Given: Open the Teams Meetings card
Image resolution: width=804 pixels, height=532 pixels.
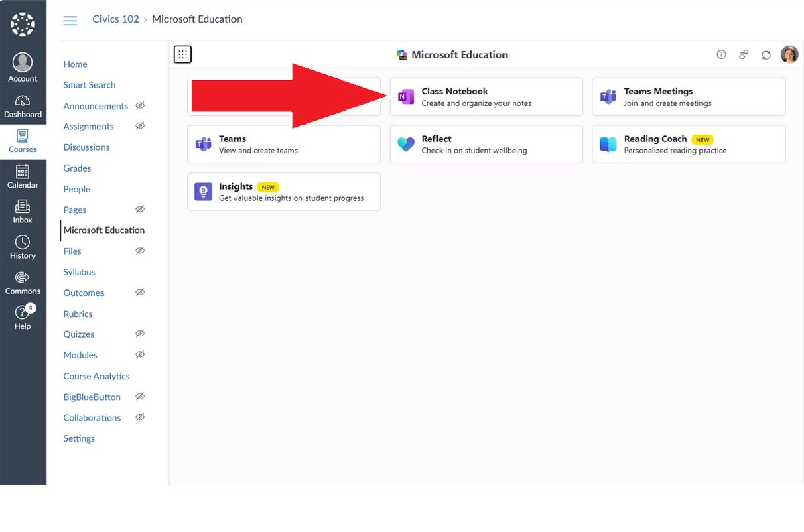Looking at the screenshot, I should 688,96.
